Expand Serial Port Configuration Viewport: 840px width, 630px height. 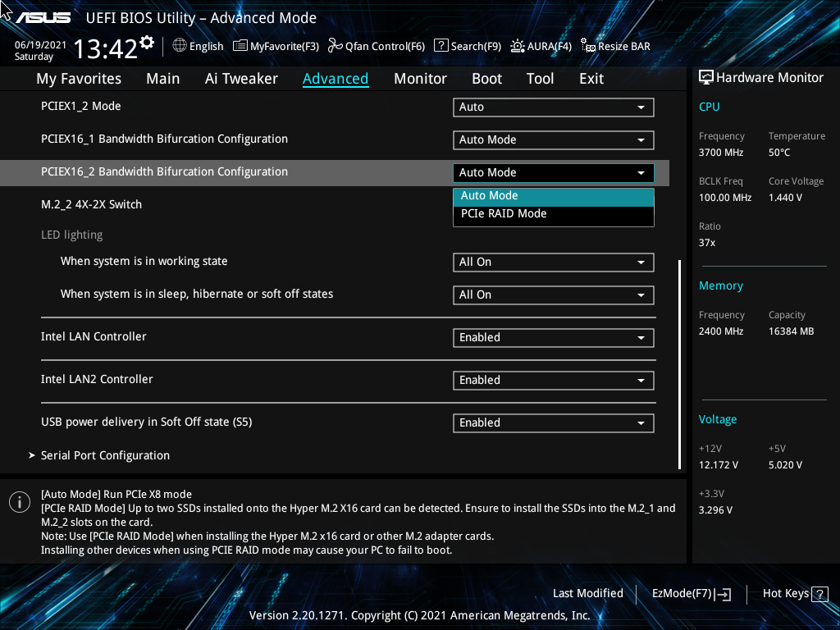point(105,455)
